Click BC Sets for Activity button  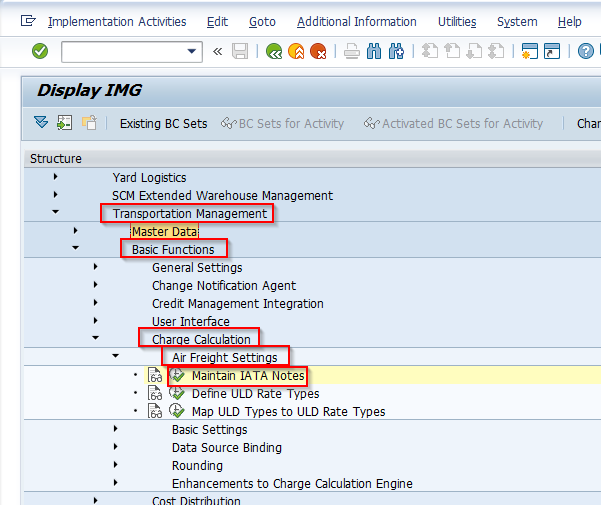pyautogui.click(x=282, y=123)
